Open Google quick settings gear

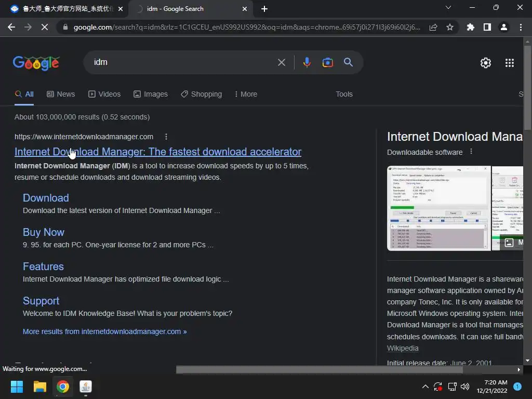(x=486, y=63)
